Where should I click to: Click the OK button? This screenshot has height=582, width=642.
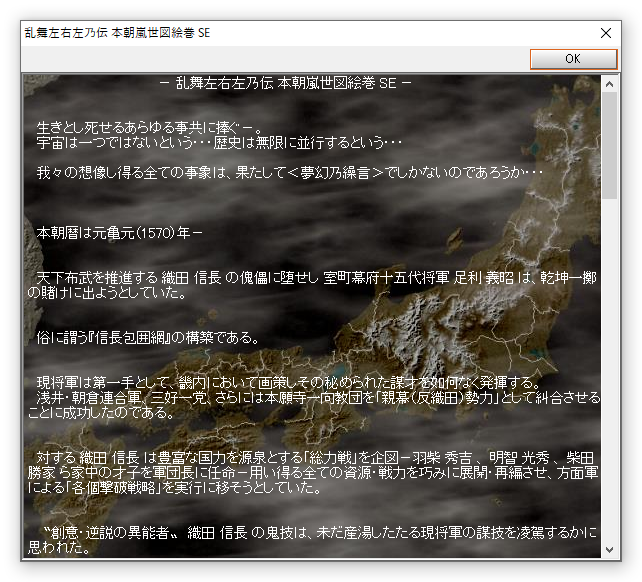click(x=572, y=59)
